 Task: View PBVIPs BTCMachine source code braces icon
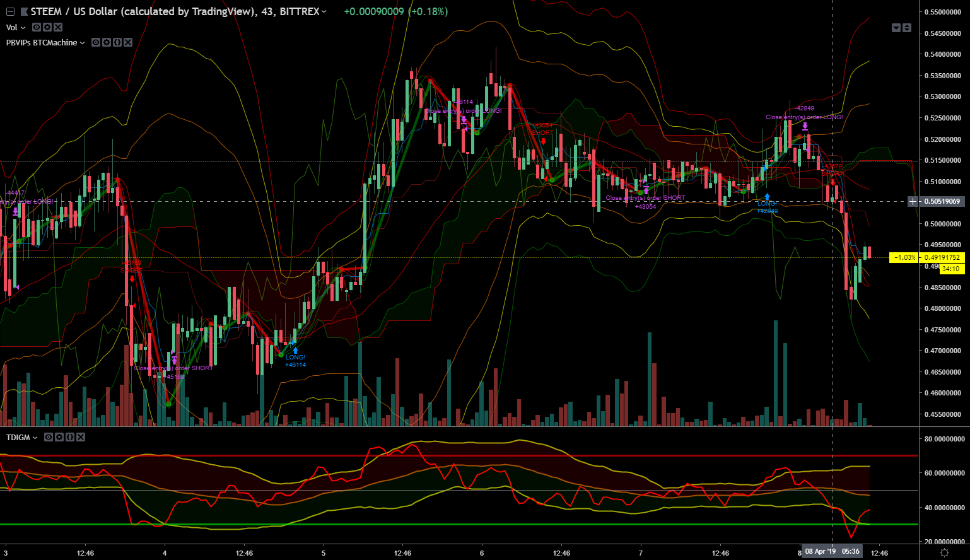[x=117, y=42]
